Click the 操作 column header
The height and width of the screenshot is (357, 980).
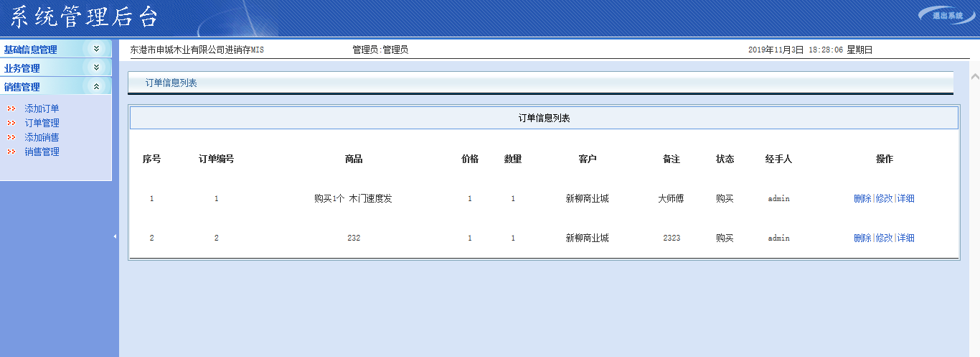[x=885, y=159]
